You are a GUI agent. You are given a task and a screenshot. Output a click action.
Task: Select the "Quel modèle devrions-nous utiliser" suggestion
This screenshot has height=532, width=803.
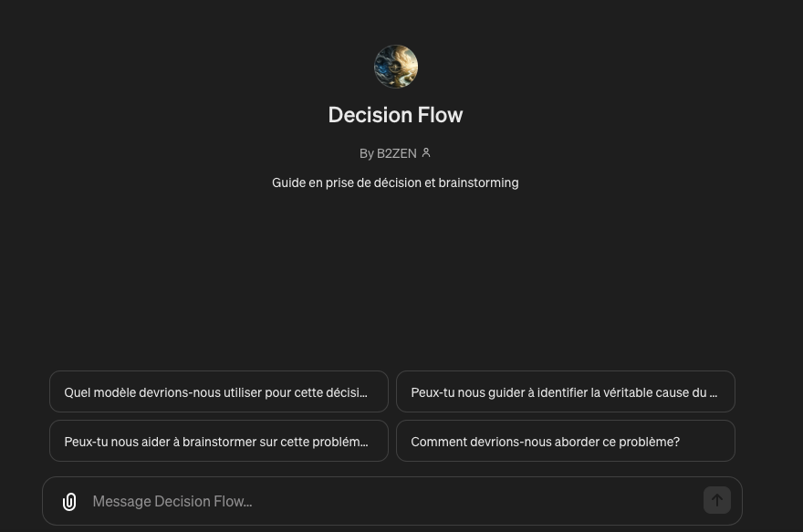(219, 392)
